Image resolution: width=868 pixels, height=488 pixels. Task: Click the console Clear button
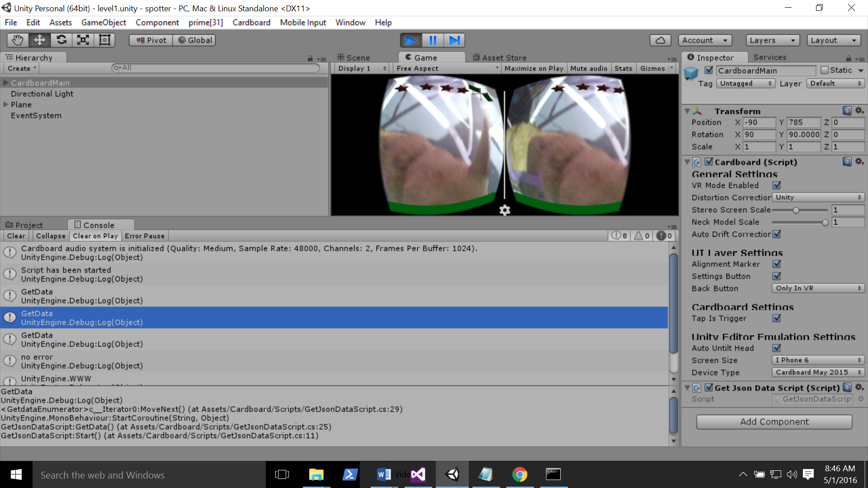point(16,236)
